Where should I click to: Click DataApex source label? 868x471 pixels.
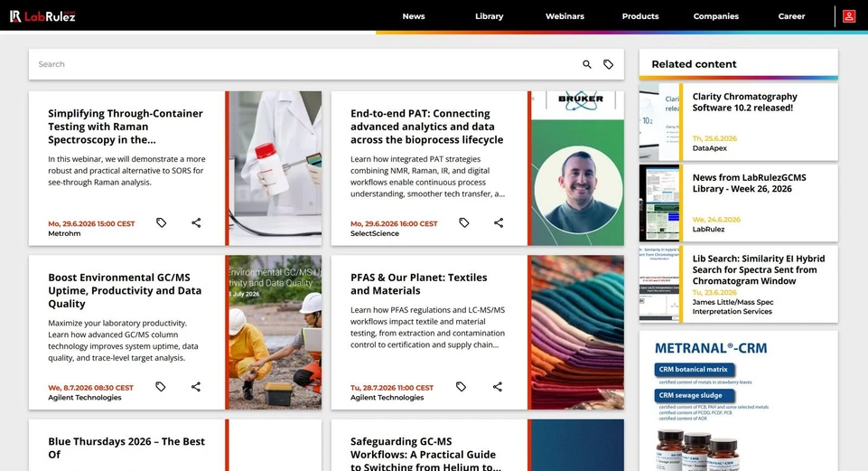click(x=709, y=148)
